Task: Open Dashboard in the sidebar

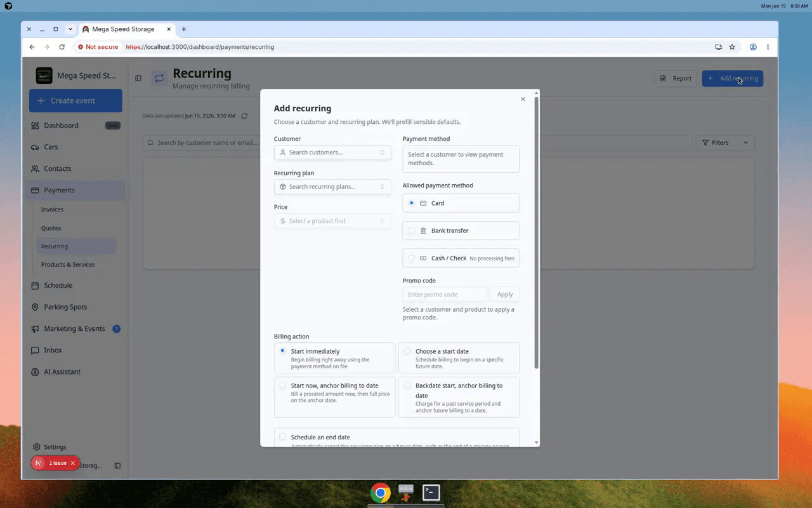Action: pyautogui.click(x=75, y=125)
